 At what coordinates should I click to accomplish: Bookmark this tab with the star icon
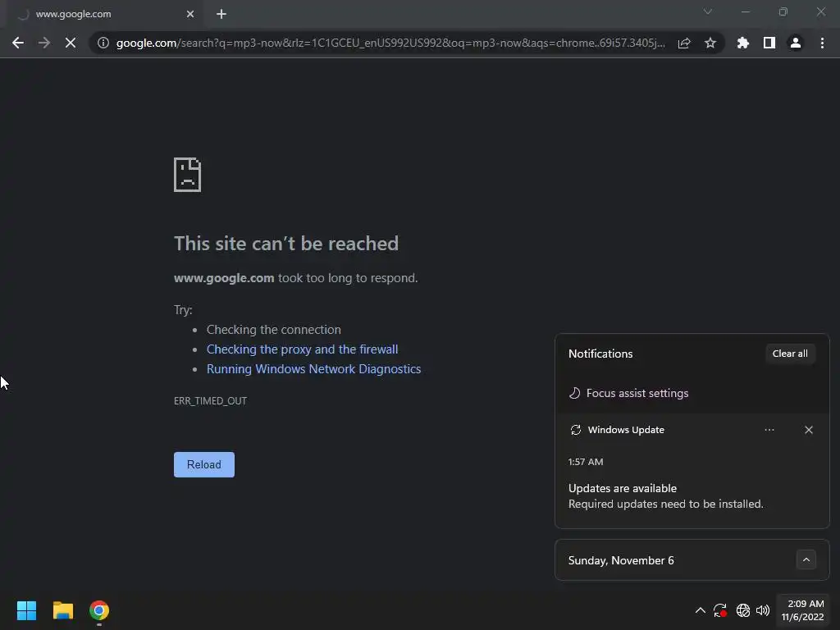(x=710, y=43)
